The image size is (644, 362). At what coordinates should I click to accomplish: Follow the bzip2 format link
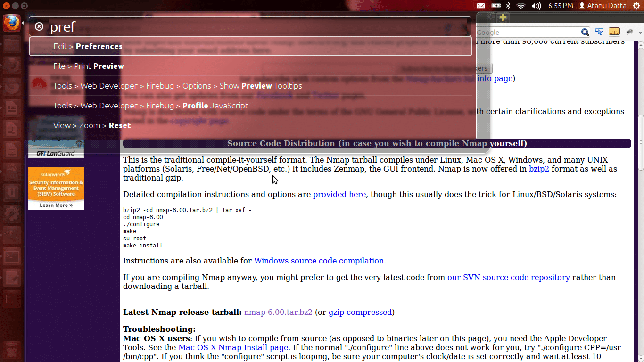pyautogui.click(x=539, y=169)
